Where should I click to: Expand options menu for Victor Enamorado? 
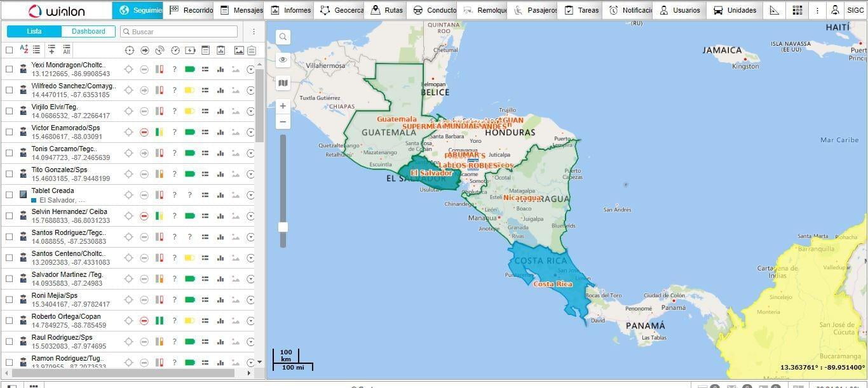(250, 132)
